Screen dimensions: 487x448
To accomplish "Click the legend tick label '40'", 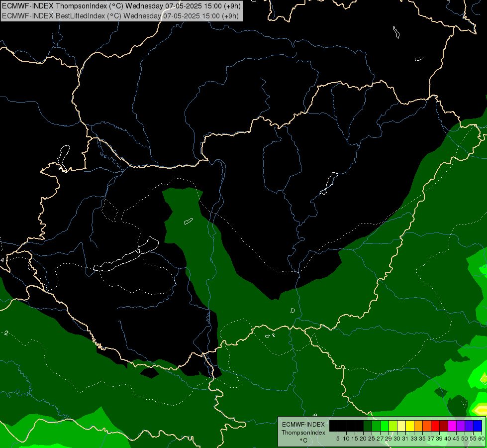I will pos(448,439).
